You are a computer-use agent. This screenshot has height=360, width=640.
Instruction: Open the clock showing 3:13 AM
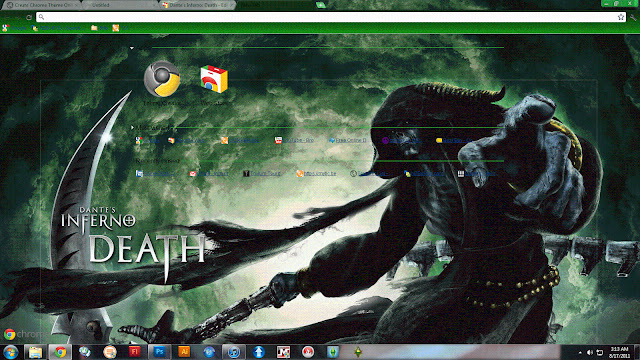pos(619,352)
